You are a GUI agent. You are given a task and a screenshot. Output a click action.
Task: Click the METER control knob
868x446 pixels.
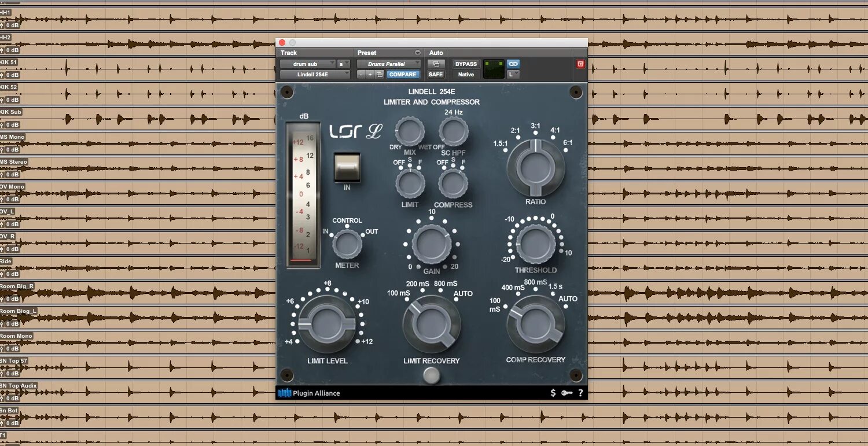pyautogui.click(x=347, y=244)
